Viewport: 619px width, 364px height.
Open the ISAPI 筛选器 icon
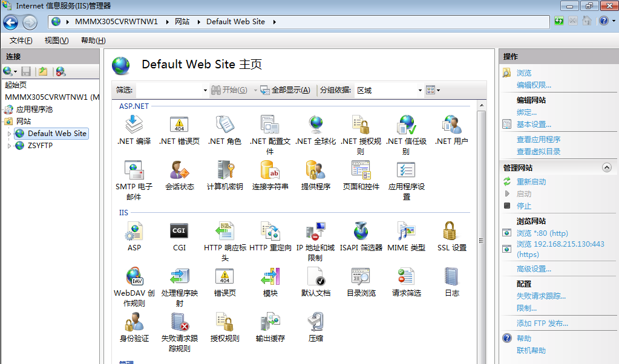point(361,231)
